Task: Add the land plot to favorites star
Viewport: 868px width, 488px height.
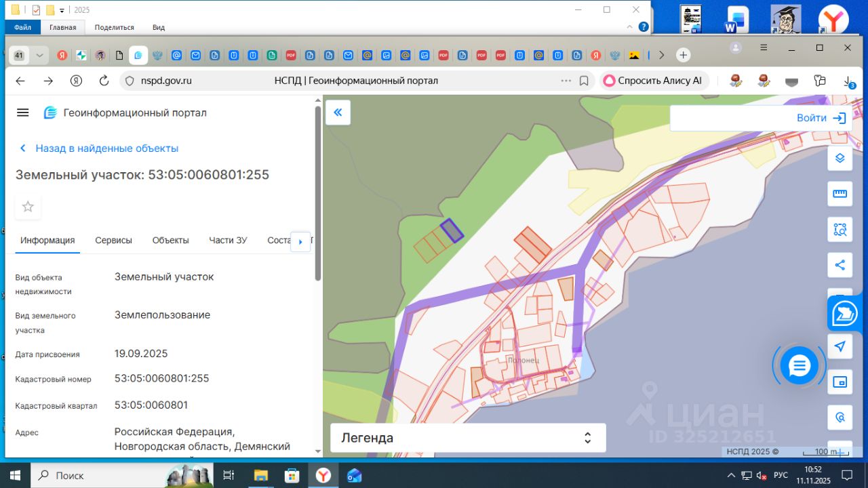Action: [x=28, y=207]
